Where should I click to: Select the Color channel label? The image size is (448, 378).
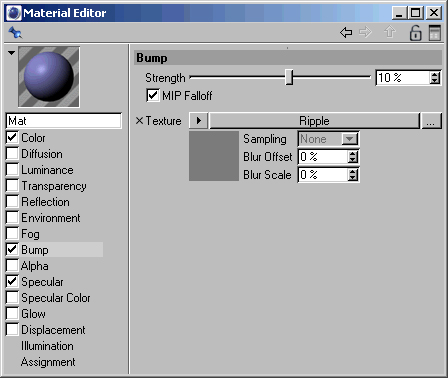(33, 138)
